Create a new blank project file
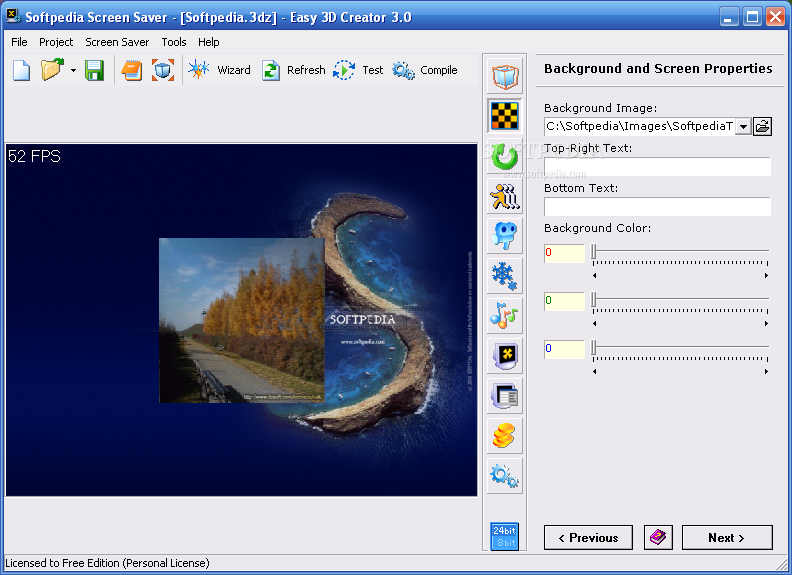Screen dimensions: 792x575 21,70
